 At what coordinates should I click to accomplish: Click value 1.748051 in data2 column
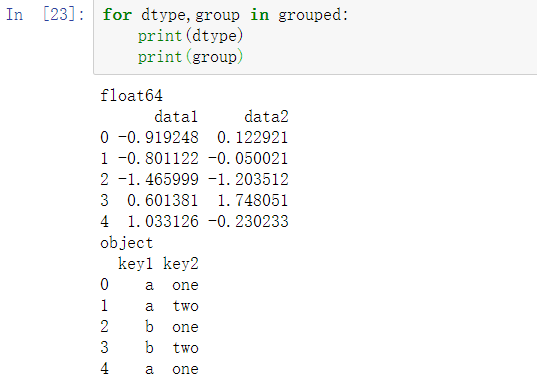(253, 200)
